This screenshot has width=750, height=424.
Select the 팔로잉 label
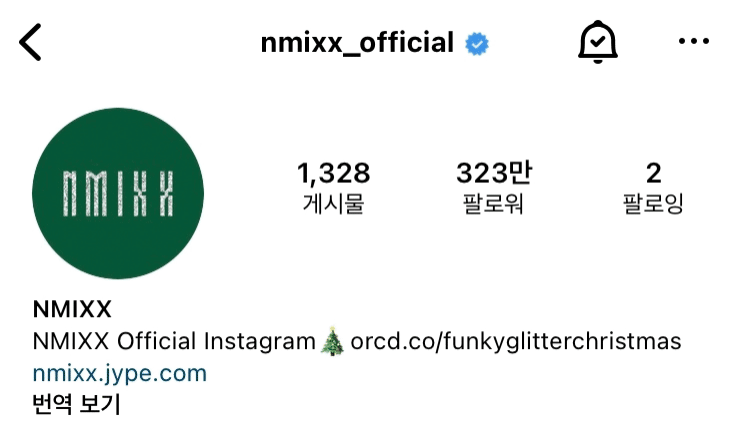click(x=653, y=203)
